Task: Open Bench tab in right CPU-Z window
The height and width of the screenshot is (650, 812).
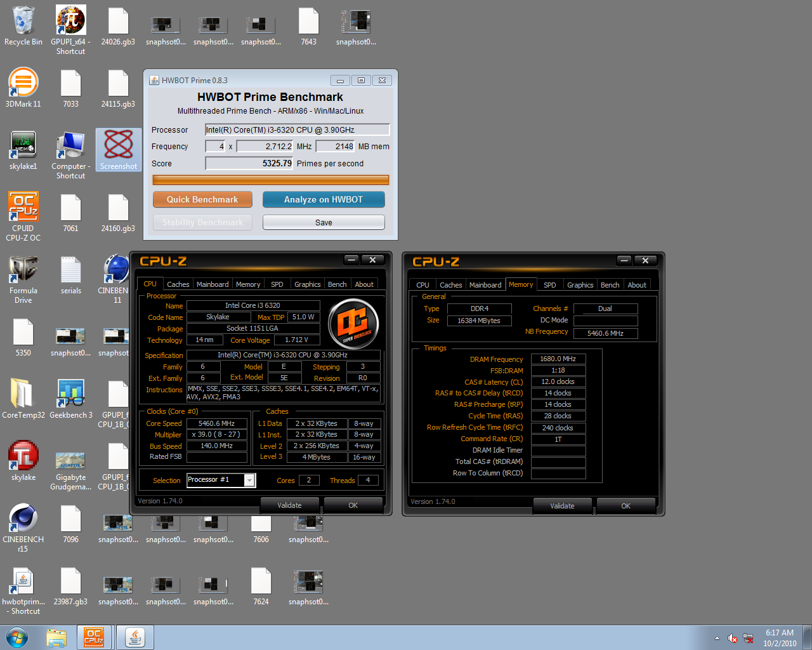Action: (x=610, y=285)
